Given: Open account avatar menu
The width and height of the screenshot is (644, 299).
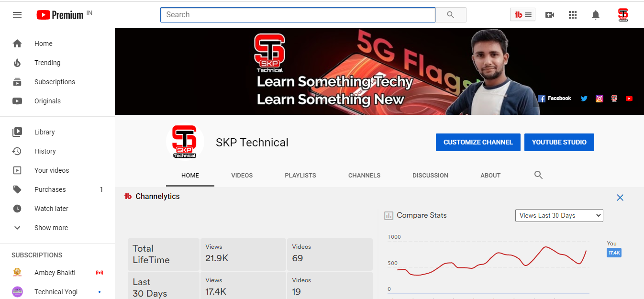Looking at the screenshot, I should (623, 15).
